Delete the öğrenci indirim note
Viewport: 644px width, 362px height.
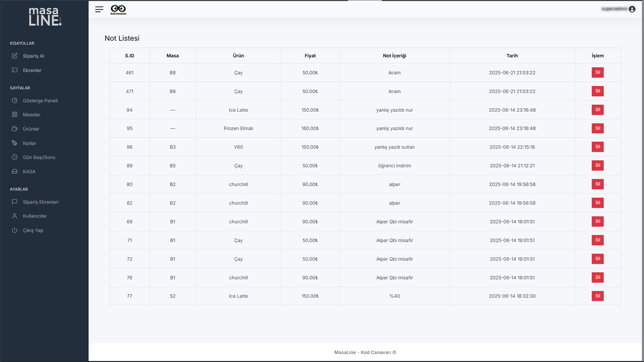(597, 165)
